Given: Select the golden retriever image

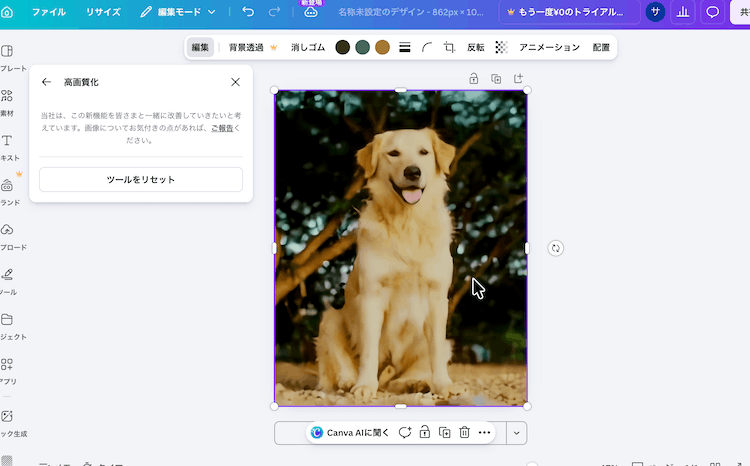Looking at the screenshot, I should point(401,248).
